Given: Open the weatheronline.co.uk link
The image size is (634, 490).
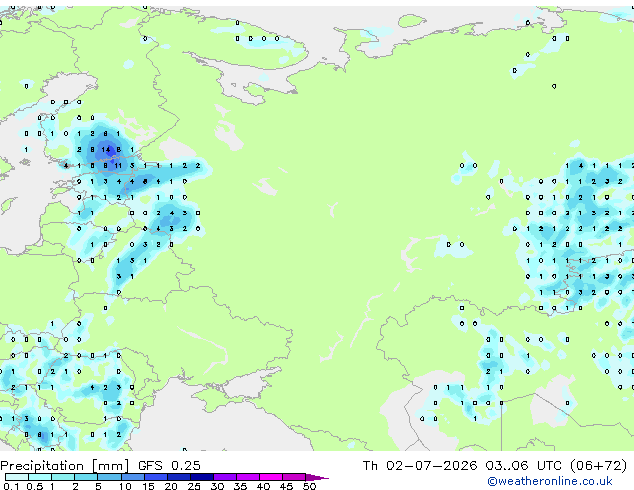Looking at the screenshot, I should (550, 481).
